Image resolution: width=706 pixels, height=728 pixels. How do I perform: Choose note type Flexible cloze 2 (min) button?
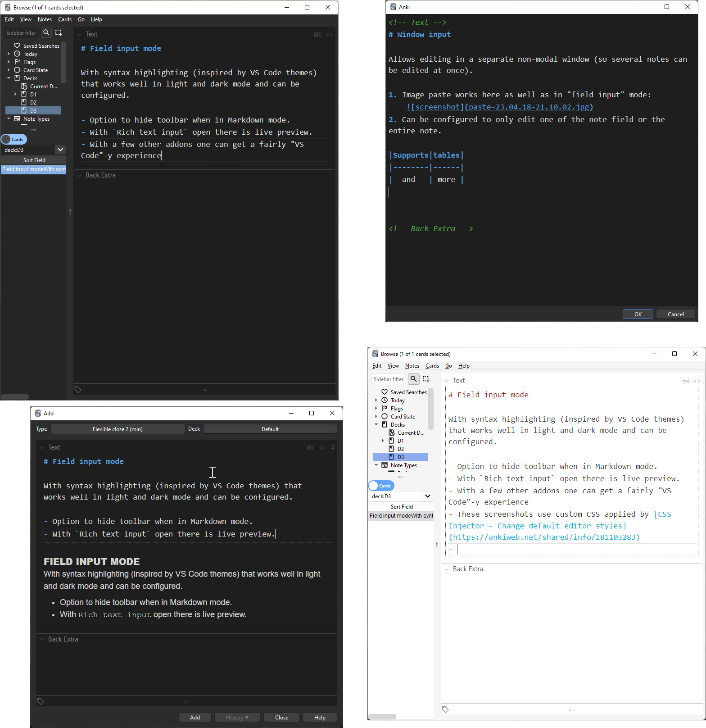(x=118, y=429)
